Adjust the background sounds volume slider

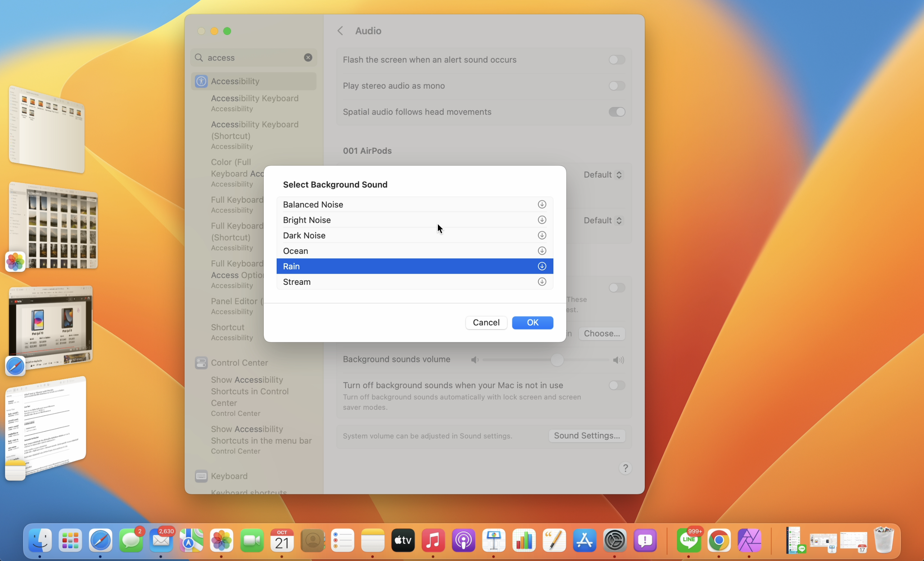point(557,360)
